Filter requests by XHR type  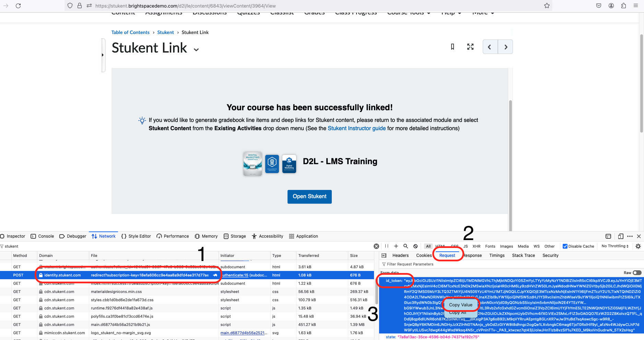point(477,246)
